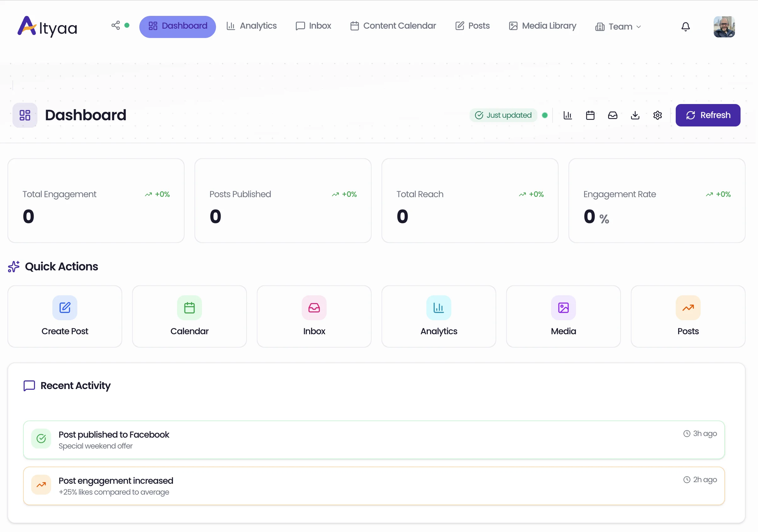Open the settings gear in the Dashboard header
The image size is (758, 532).
point(658,115)
